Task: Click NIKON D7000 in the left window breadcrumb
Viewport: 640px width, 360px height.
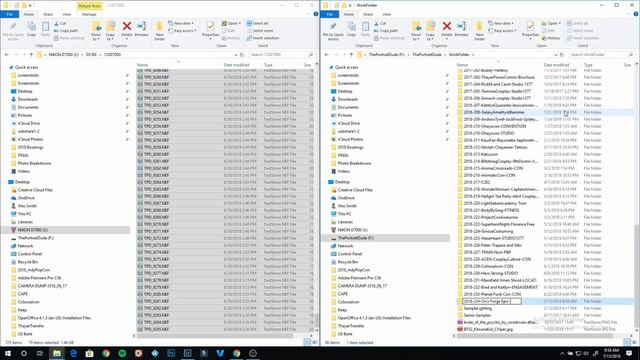Action: (64, 54)
